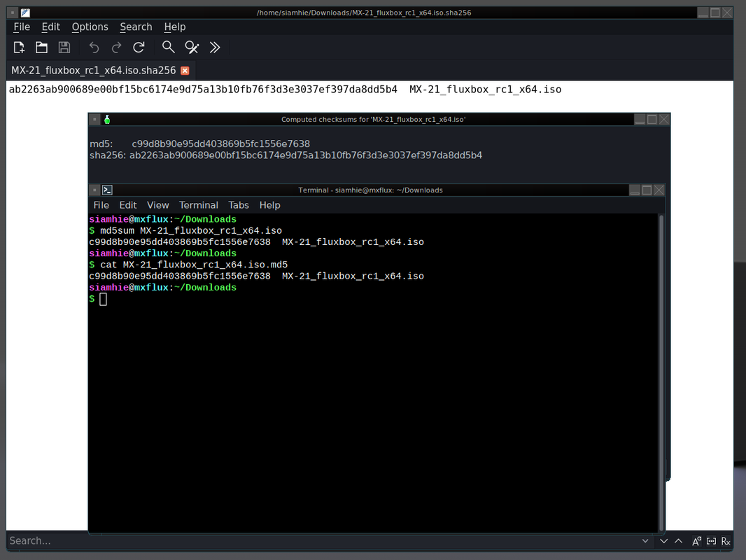
Task: Maximize the Computed checksums window
Action: 652,120
